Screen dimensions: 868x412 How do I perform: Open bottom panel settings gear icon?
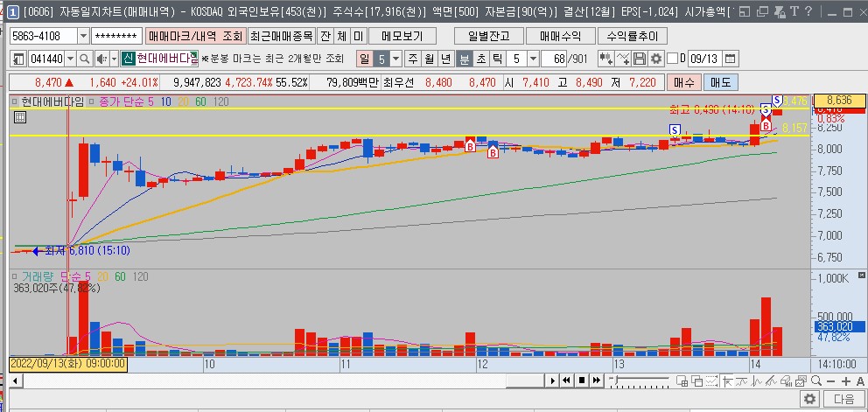coord(810,399)
